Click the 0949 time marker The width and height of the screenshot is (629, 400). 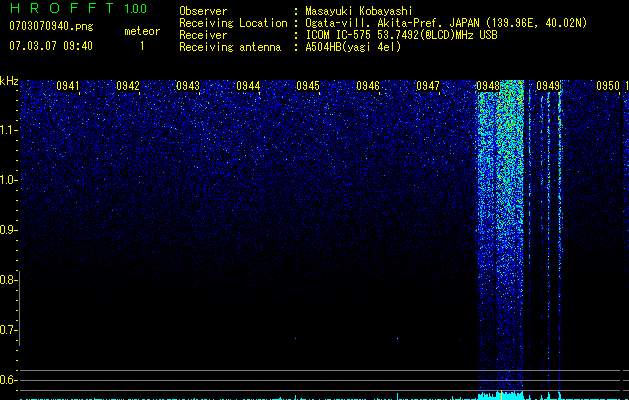[548, 86]
